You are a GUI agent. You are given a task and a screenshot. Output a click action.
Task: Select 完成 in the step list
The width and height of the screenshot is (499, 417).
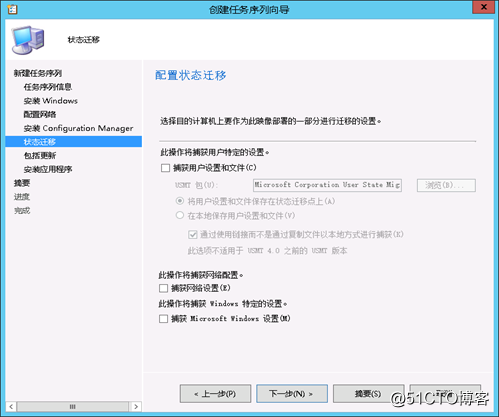point(22,210)
